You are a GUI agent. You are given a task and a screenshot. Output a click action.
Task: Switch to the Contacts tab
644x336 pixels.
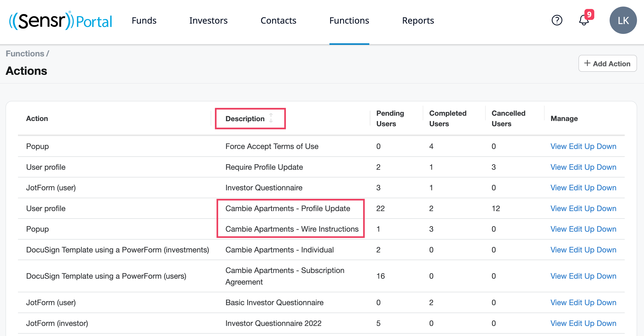[278, 21]
